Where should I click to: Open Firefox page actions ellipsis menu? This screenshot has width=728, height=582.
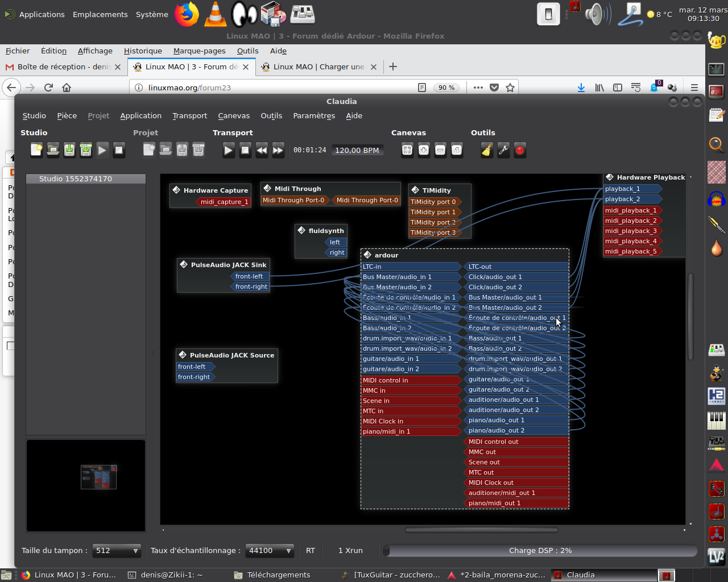(x=478, y=88)
